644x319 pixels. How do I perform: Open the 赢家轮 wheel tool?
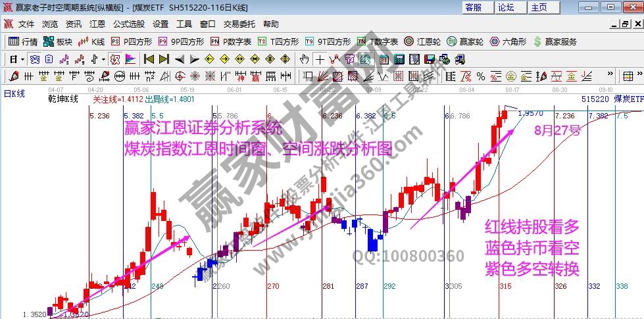point(464,41)
